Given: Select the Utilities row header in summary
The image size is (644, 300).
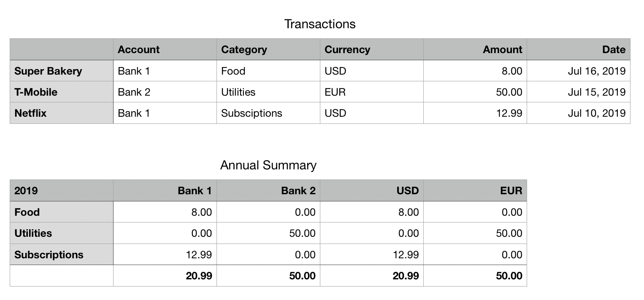Looking at the screenshot, I should pos(62,233).
